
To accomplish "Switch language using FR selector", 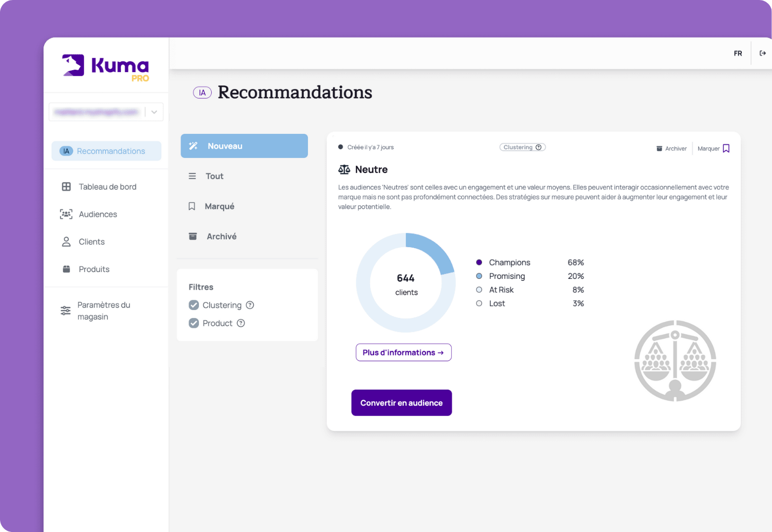I will coord(738,53).
